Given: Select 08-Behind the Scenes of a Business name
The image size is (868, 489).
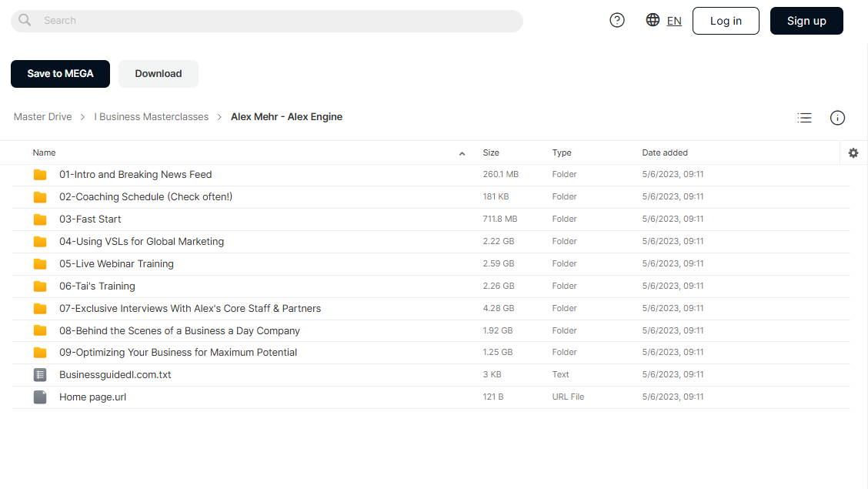Looking at the screenshot, I should tap(179, 330).
